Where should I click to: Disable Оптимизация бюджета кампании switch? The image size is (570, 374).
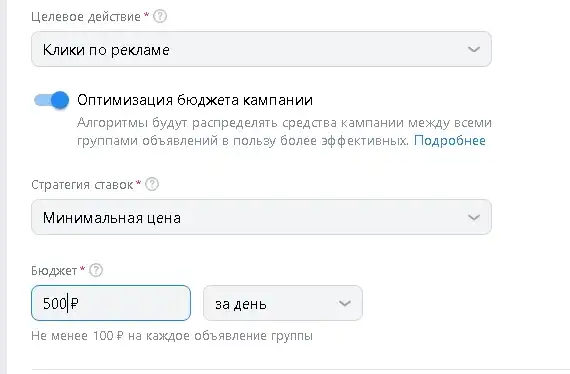(52, 100)
